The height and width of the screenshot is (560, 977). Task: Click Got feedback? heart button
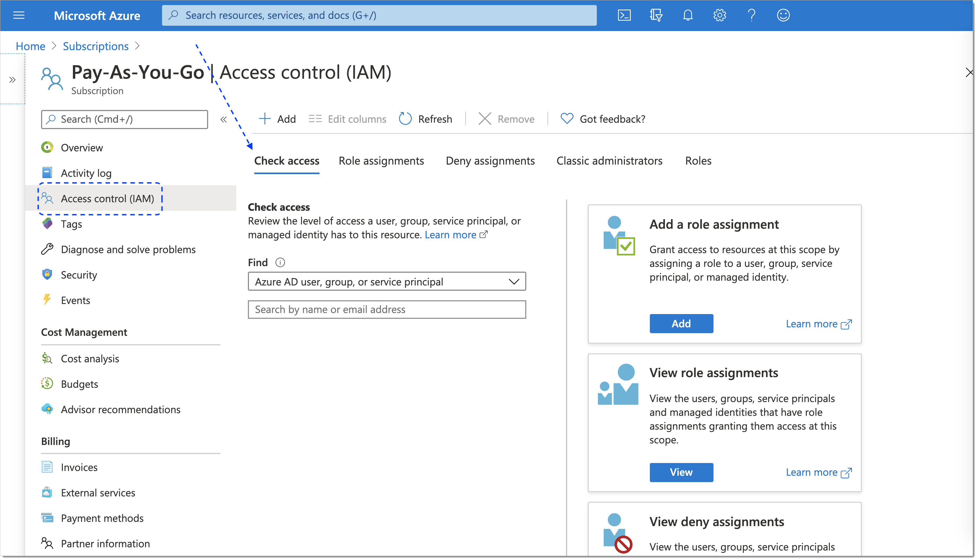click(602, 119)
